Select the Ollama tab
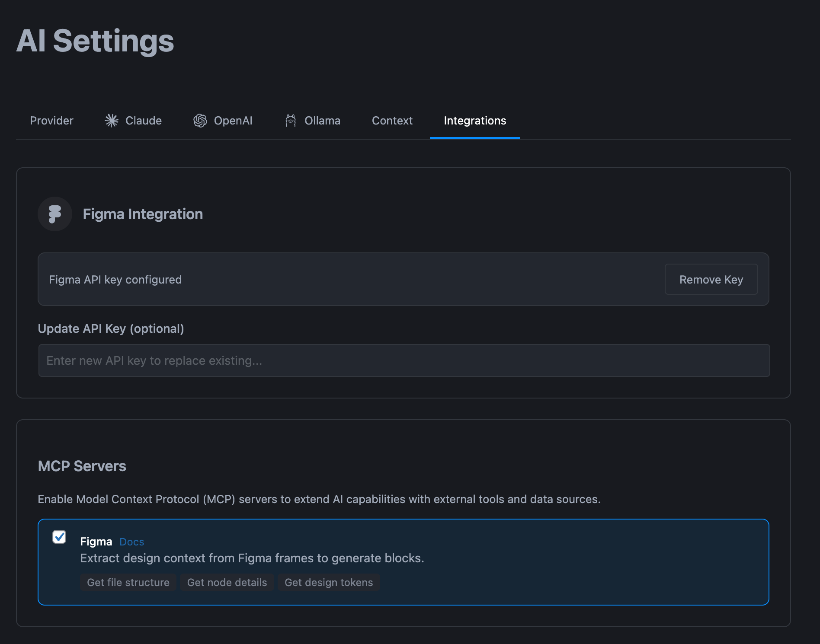The height and width of the screenshot is (644, 820). [322, 121]
